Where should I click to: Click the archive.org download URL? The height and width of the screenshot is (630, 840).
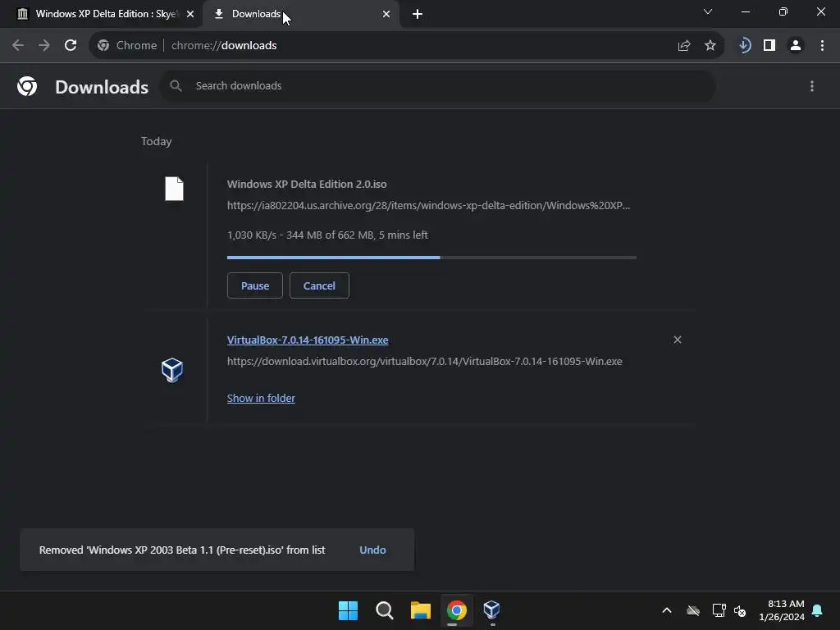coord(428,205)
